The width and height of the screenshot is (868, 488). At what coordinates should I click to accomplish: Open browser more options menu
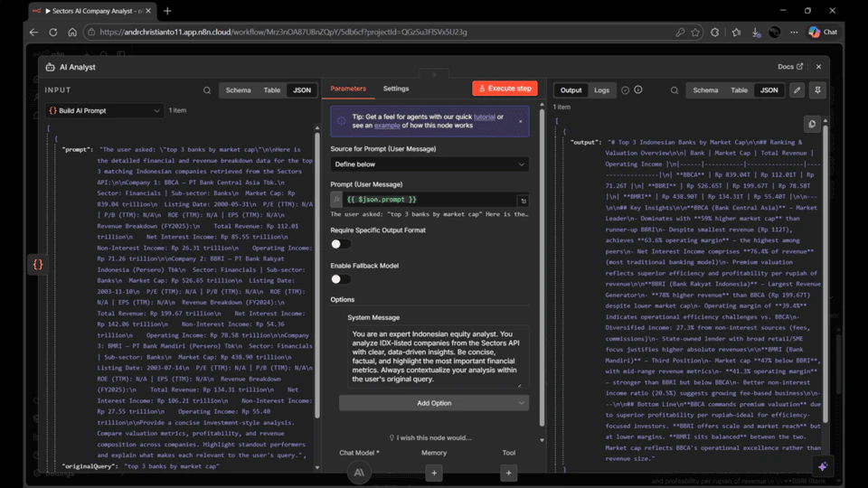tap(795, 33)
